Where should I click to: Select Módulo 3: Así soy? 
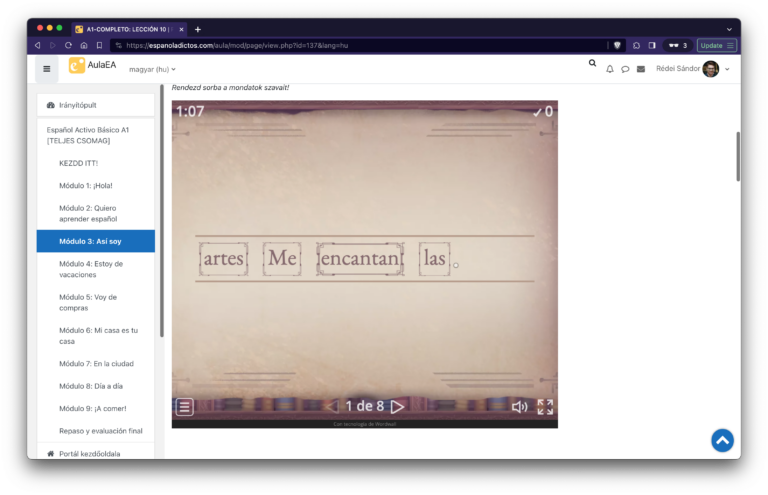pyautogui.click(x=96, y=241)
